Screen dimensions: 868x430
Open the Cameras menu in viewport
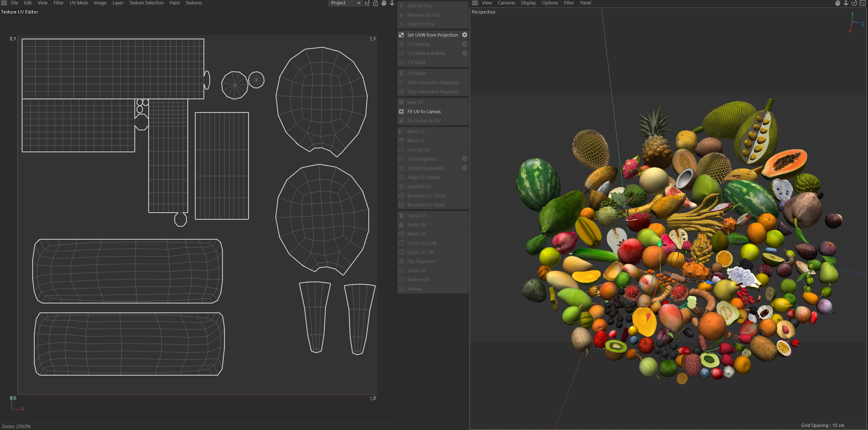506,3
